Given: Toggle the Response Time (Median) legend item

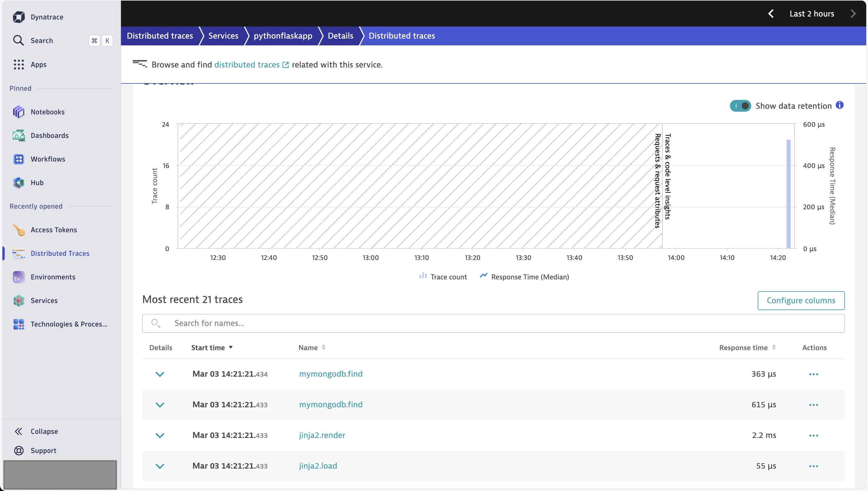Looking at the screenshot, I should click(x=524, y=276).
